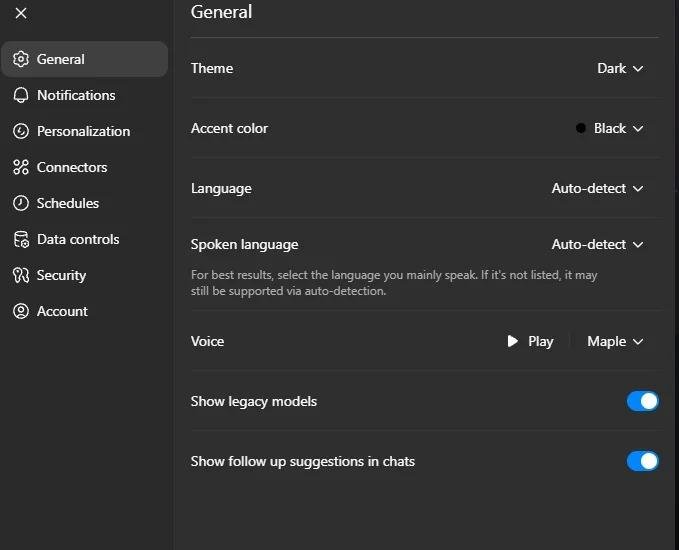Close the settings dialog with the X icon
This screenshot has height=550, width=679.
[21, 13]
